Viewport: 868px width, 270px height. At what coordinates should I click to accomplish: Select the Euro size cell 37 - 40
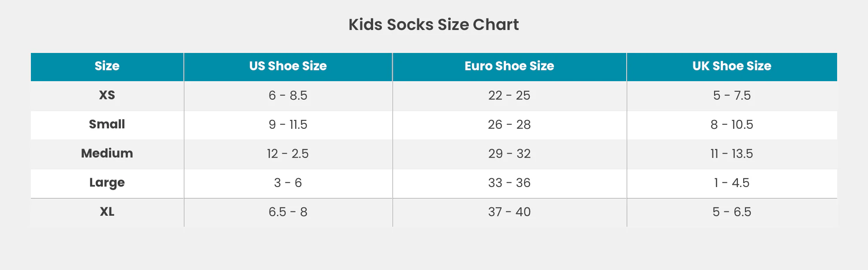[x=509, y=212]
